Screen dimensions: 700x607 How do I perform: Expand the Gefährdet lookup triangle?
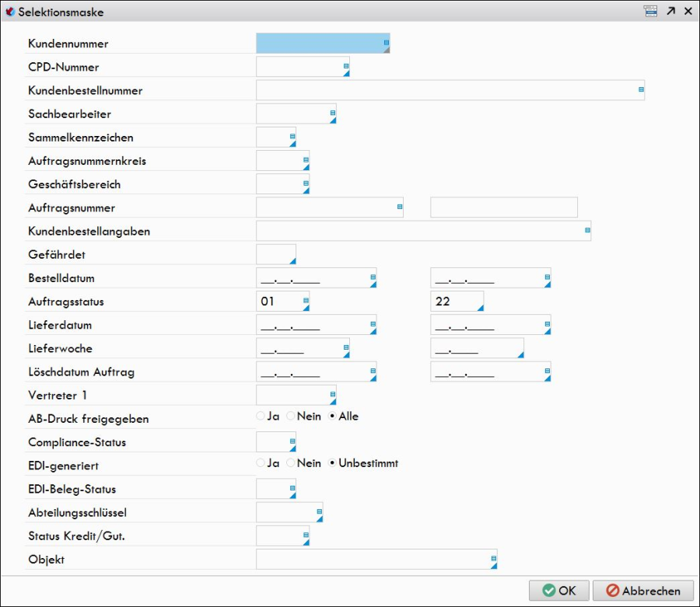[293, 261]
